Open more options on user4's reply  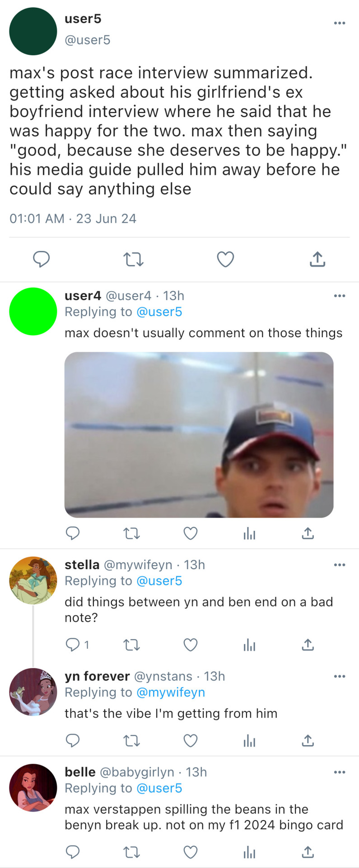tap(340, 296)
